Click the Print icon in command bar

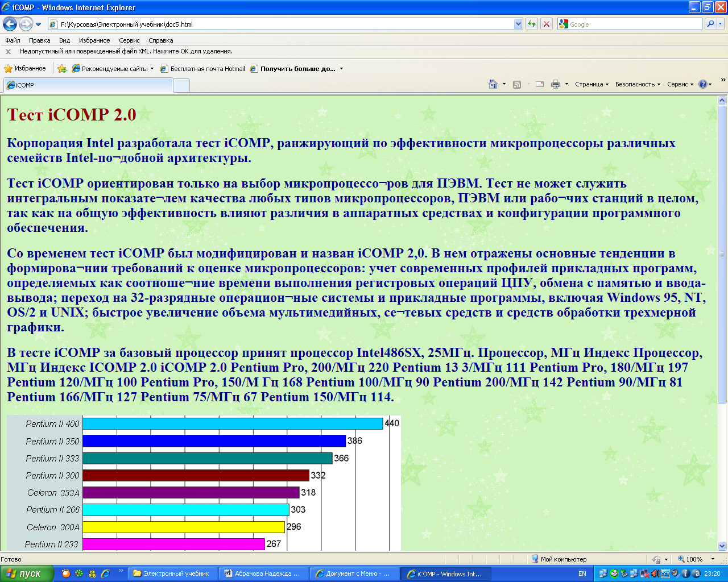pos(556,84)
